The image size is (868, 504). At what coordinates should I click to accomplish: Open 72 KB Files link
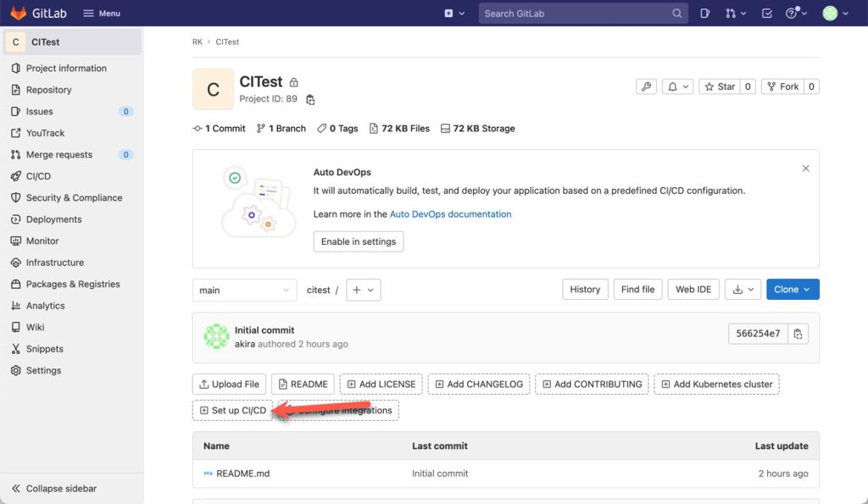click(400, 129)
